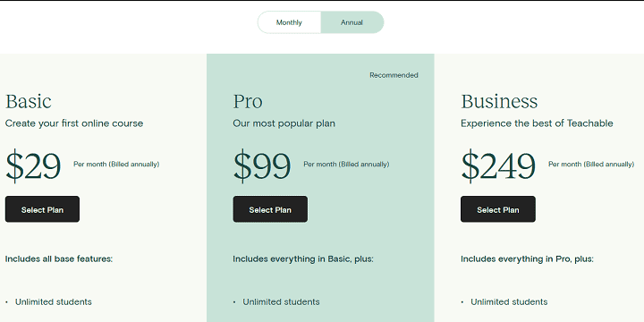
Task: Select Plan button under Basic $29
Action: pos(42,209)
